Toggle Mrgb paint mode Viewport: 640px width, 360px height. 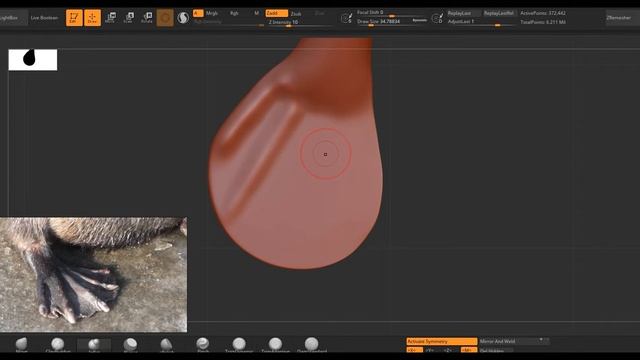212,13
